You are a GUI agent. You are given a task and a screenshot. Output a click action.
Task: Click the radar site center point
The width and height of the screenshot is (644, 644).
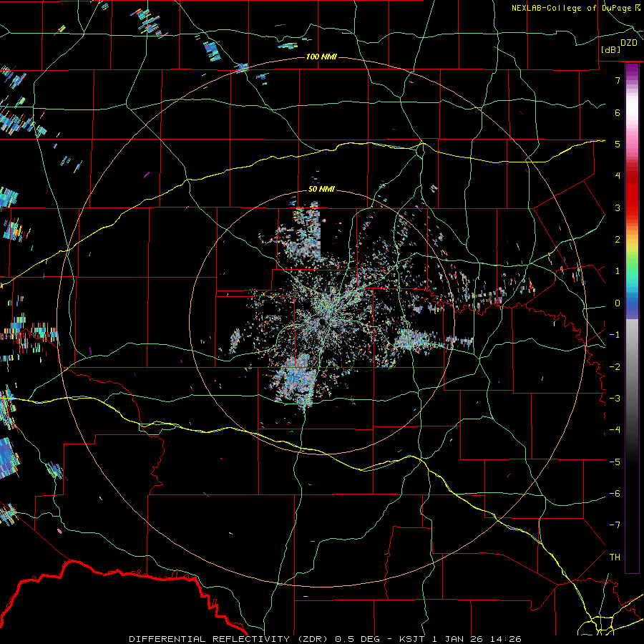click(323, 323)
